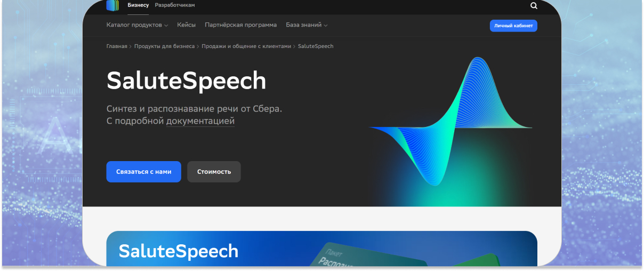Follow the документацией link
This screenshot has width=644, height=271.
[x=200, y=121]
